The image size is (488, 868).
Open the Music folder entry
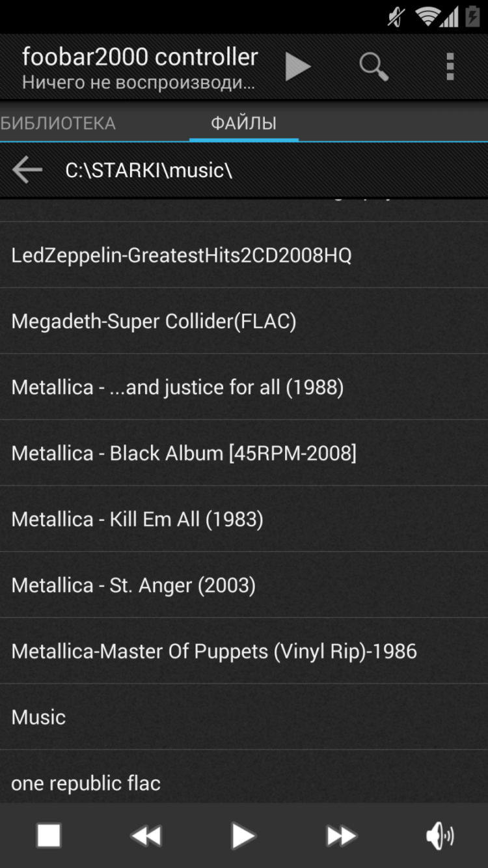point(38,716)
